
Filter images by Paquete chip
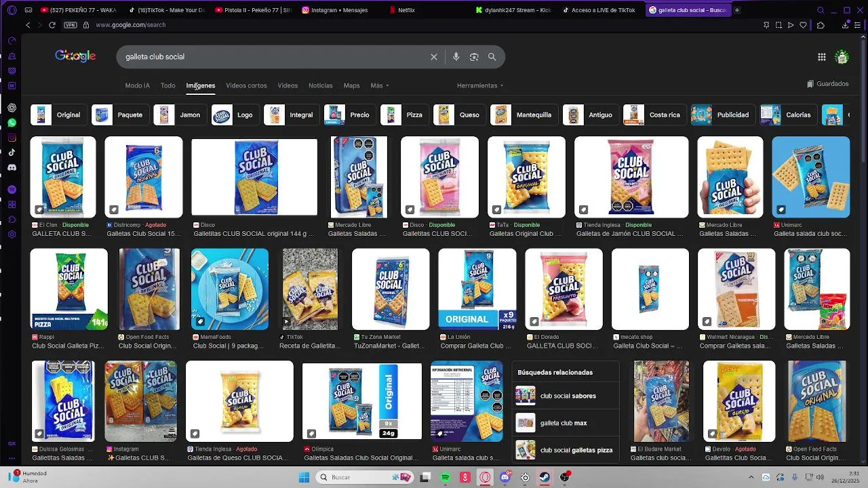[119, 115]
